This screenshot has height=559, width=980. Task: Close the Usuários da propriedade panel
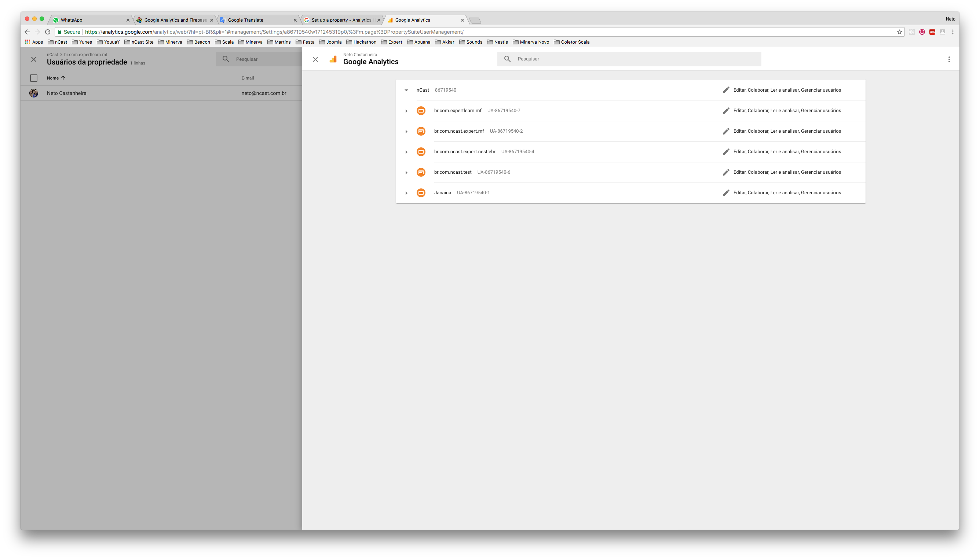[x=34, y=59]
